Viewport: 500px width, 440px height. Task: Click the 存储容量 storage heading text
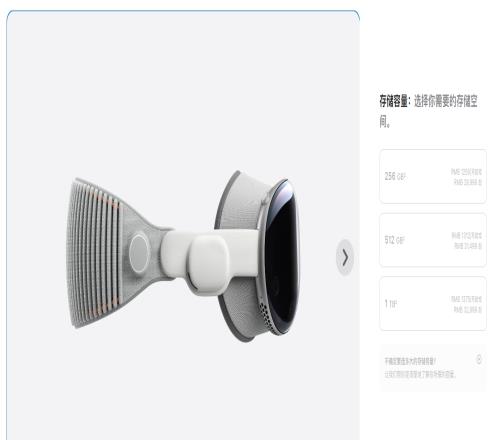394,101
